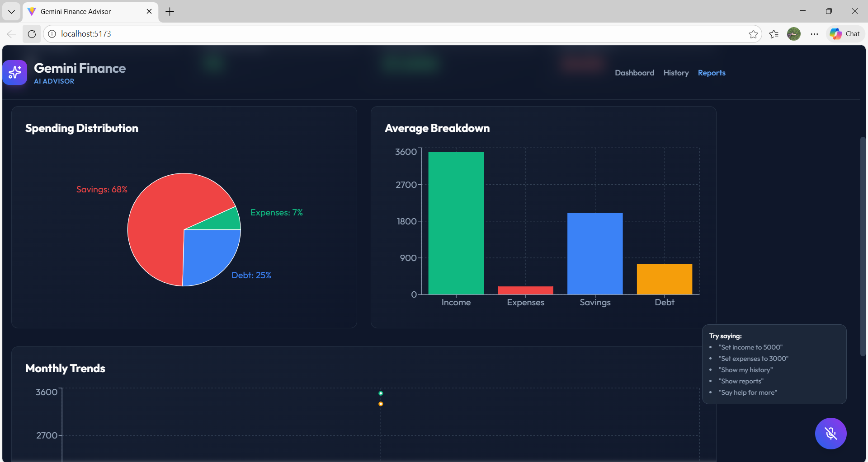
Task: Click the "Debt: 25%" pie label
Action: 251,275
